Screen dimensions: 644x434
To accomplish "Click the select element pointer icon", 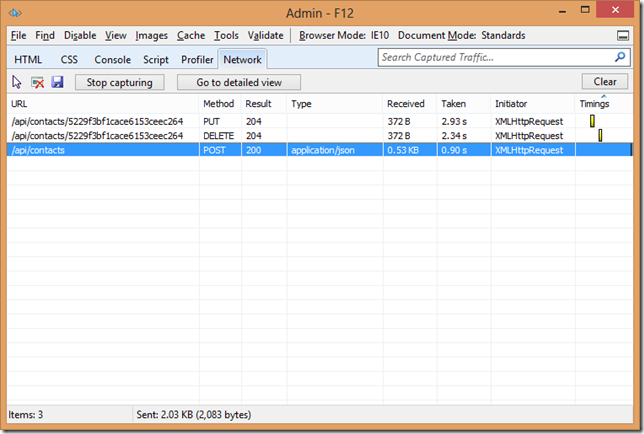I will 17,82.
